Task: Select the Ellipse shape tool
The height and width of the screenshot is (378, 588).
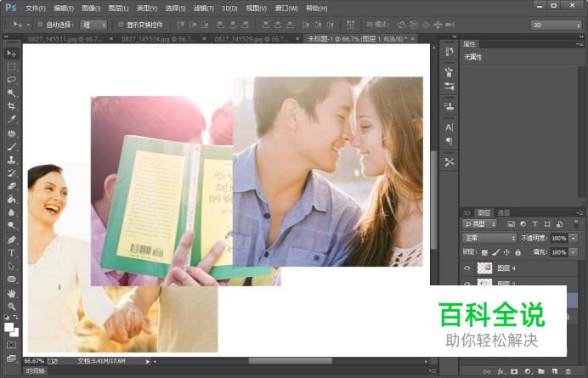Action: click(x=12, y=279)
